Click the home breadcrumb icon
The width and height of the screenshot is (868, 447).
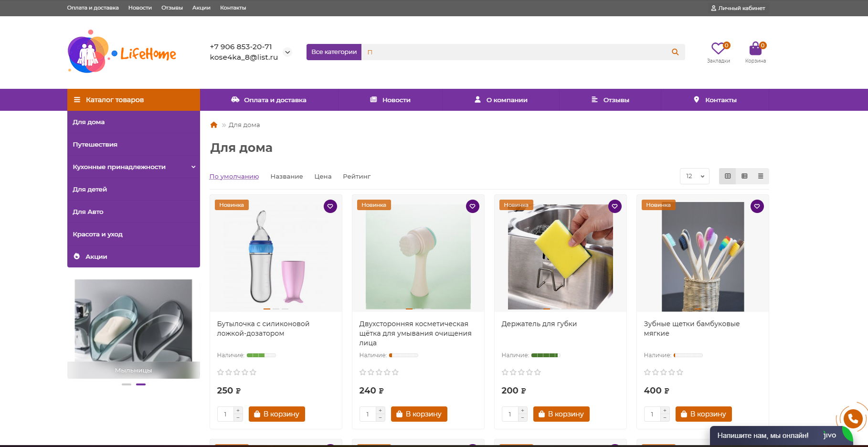coord(214,125)
